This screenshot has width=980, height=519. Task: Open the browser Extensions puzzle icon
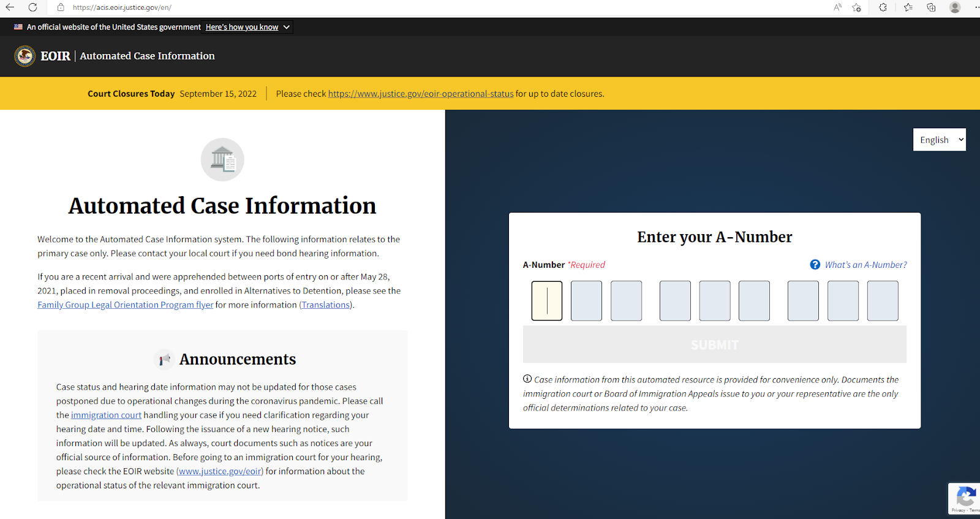click(x=883, y=7)
